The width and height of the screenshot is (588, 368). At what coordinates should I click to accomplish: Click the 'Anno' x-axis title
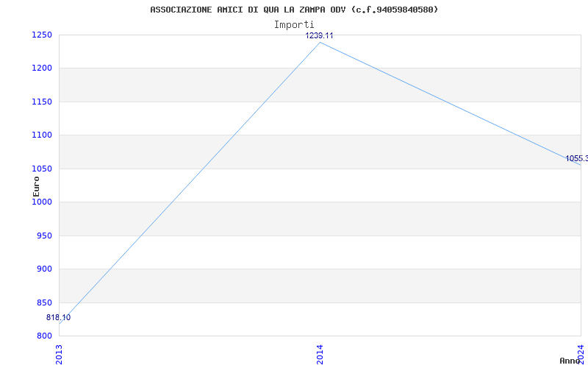(570, 361)
